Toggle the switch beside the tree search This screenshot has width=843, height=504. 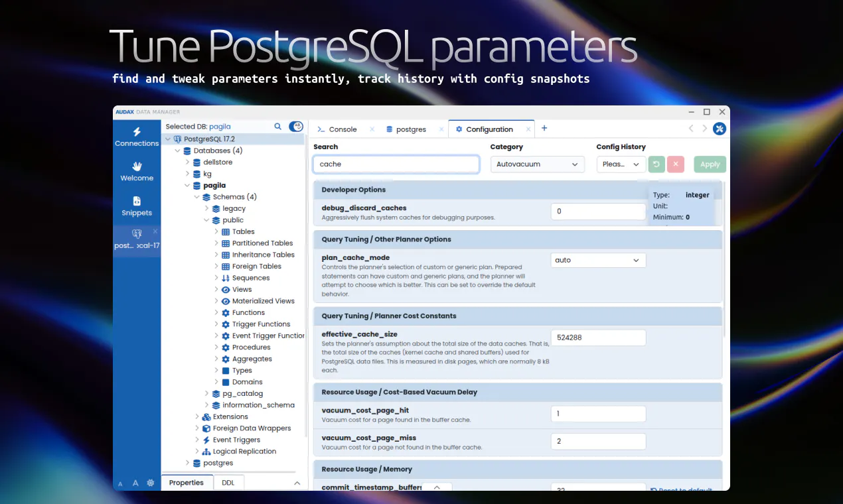[x=296, y=126]
